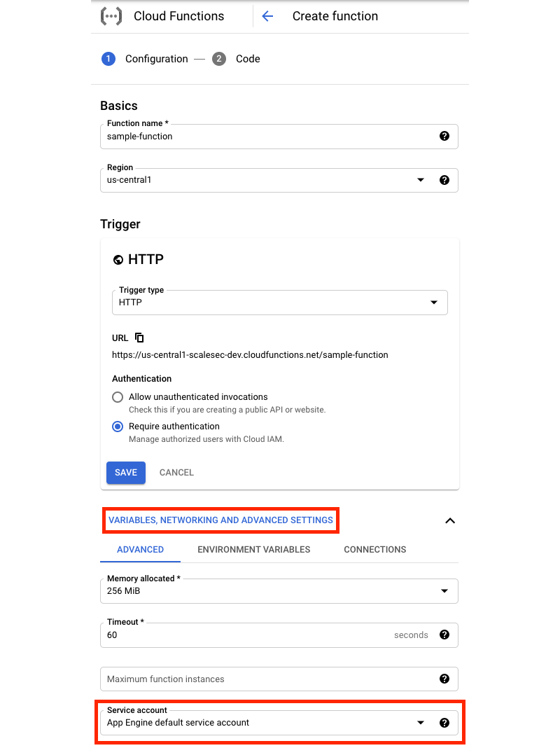Image resolution: width=560 pixels, height=755 pixels.
Task: Switch to the Environment Variables tab
Action: click(x=254, y=550)
